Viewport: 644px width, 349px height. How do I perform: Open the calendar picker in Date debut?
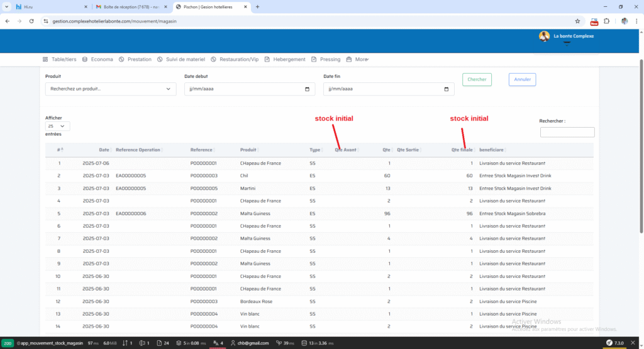coord(307,89)
